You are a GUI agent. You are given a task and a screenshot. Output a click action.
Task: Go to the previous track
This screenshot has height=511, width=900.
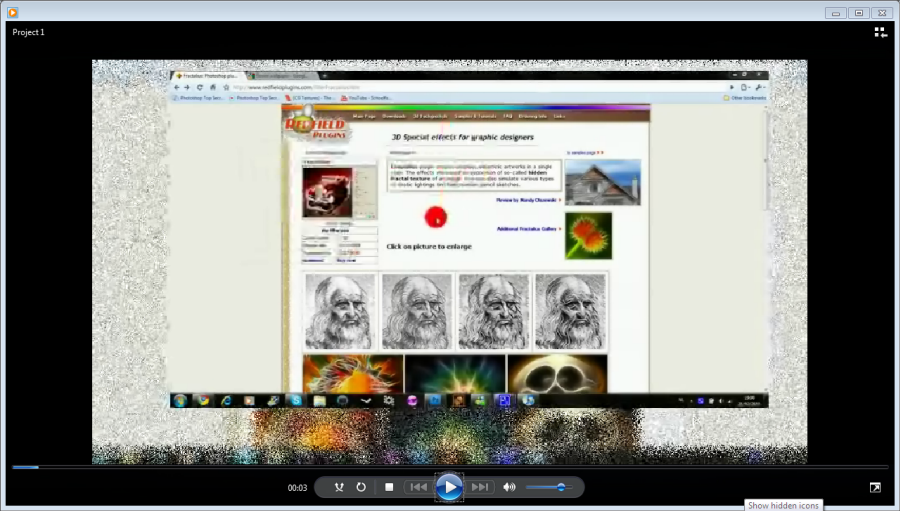(418, 487)
